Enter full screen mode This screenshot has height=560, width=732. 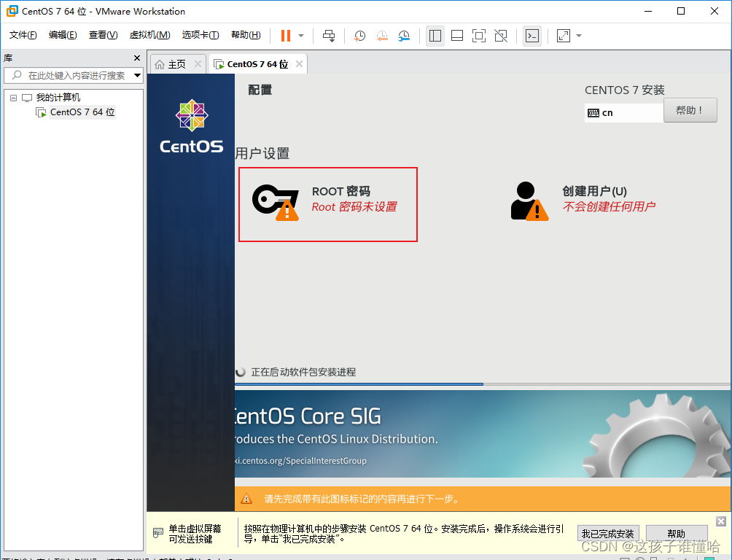(x=479, y=36)
